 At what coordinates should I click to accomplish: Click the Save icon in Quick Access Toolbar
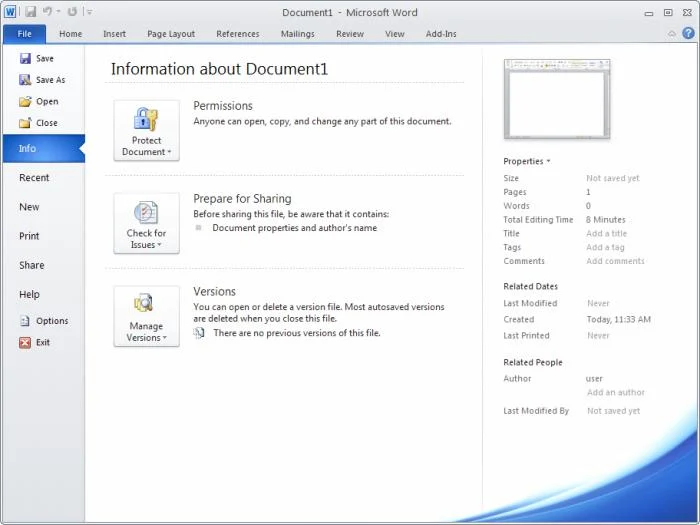tap(31, 12)
